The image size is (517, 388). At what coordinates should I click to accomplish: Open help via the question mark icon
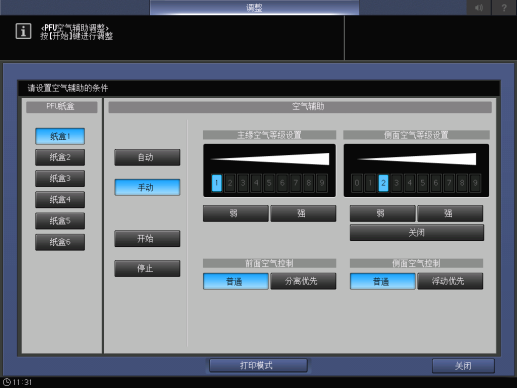coord(504,7)
